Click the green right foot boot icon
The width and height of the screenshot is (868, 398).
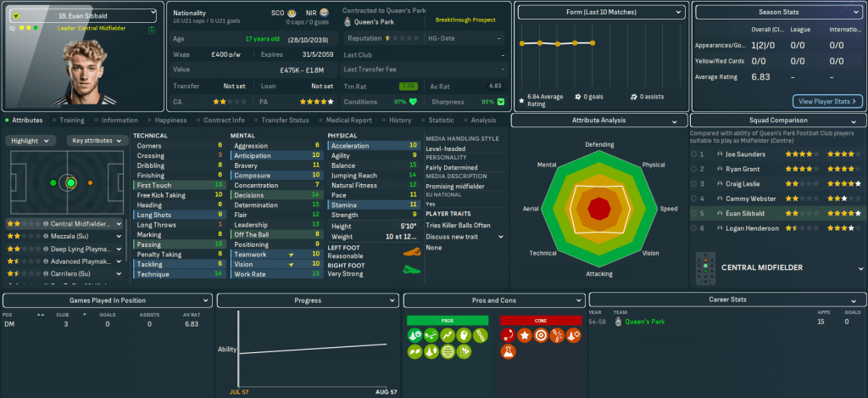413,269
